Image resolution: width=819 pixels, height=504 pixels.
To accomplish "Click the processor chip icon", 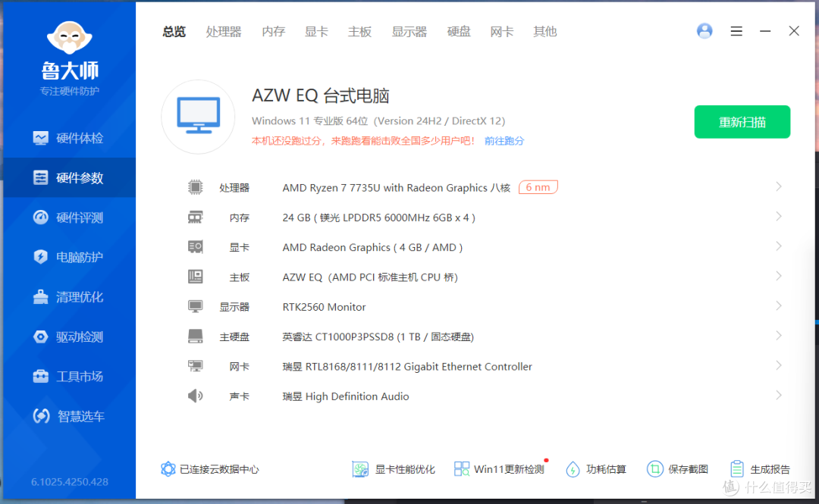I will (x=196, y=187).
